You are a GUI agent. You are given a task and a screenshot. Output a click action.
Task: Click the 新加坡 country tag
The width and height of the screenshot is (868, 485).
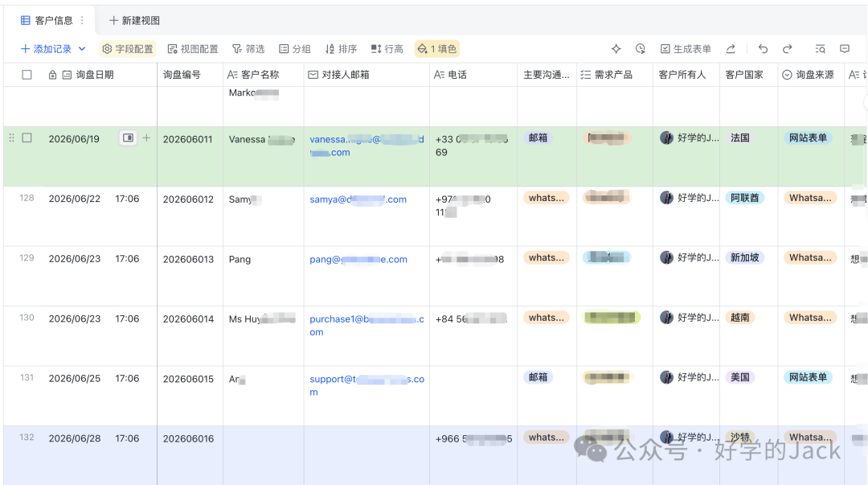(x=744, y=257)
